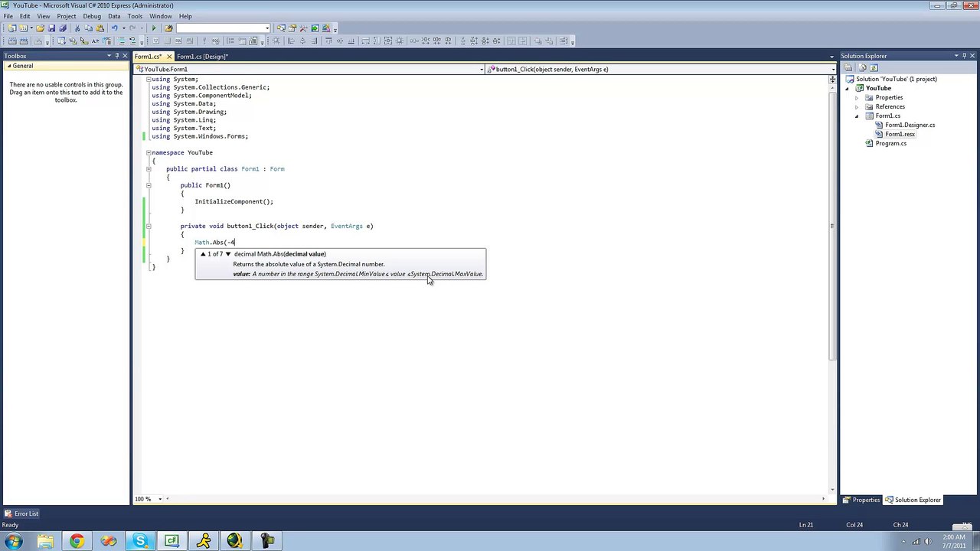This screenshot has width=980, height=551.
Task: Click the Undo arrow icon
Action: coord(114,28)
